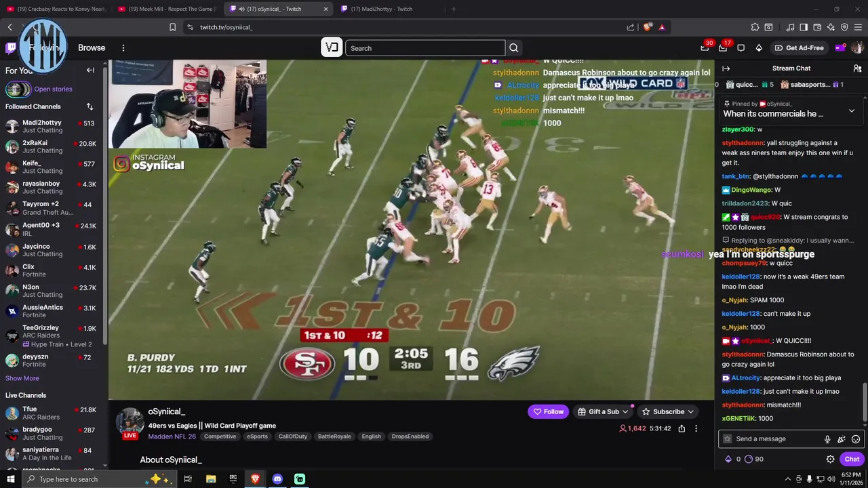Open a new browser tab
The height and width of the screenshot is (488, 868).
tap(454, 9)
